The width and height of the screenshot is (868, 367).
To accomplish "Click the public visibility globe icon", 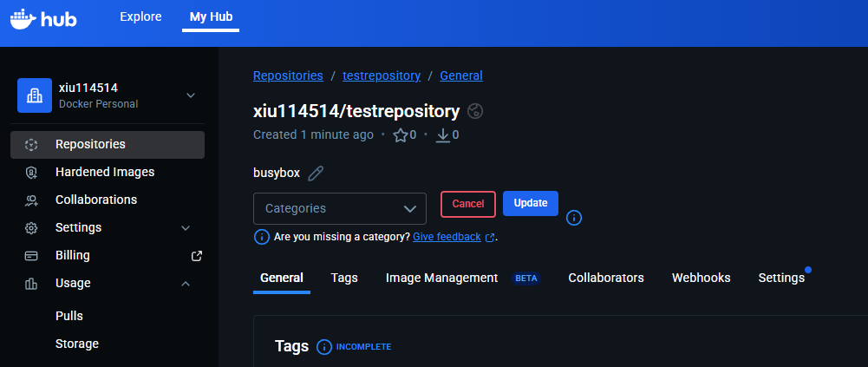I will (475, 111).
